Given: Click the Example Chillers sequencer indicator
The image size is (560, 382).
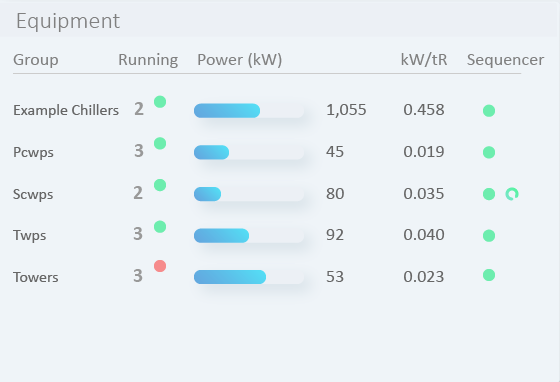Looking at the screenshot, I should [x=489, y=111].
